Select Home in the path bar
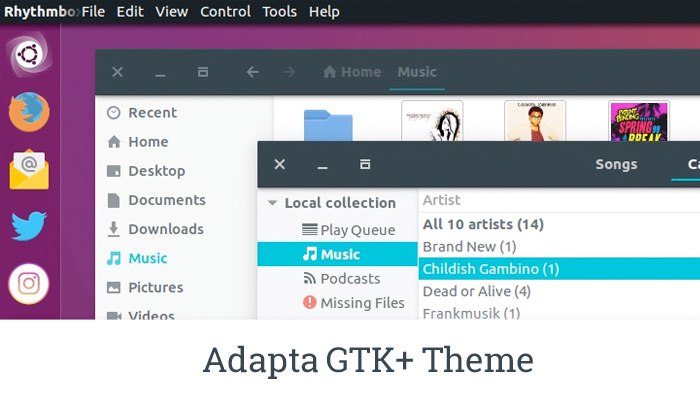The image size is (700, 400). pyautogui.click(x=352, y=72)
